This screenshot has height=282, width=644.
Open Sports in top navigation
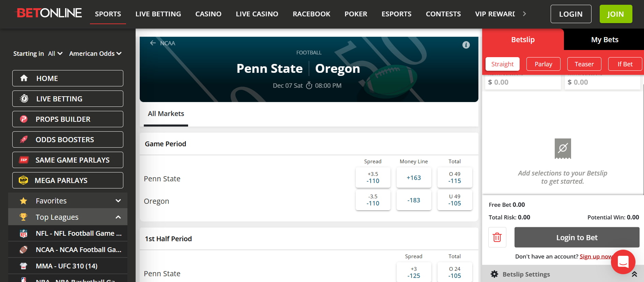[x=108, y=14]
